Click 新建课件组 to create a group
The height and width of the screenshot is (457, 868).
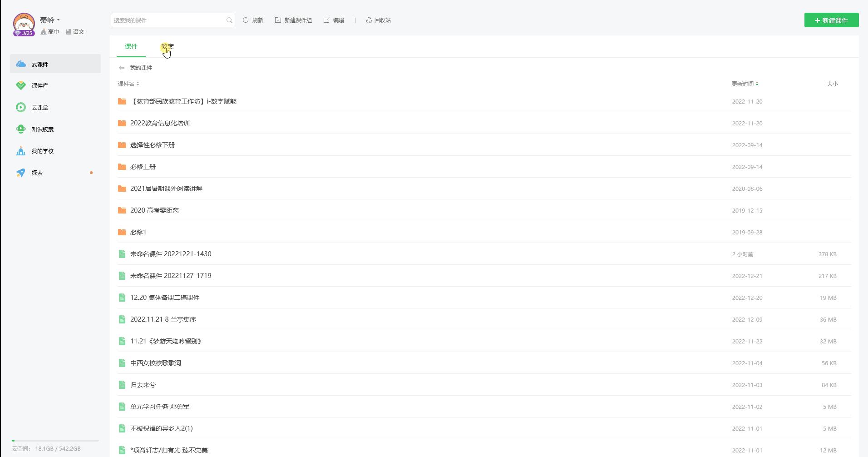tap(293, 20)
